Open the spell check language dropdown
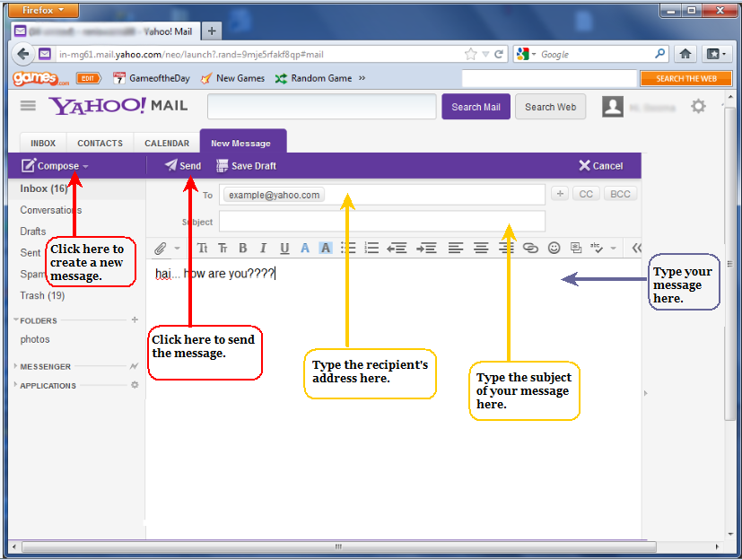 click(x=614, y=248)
